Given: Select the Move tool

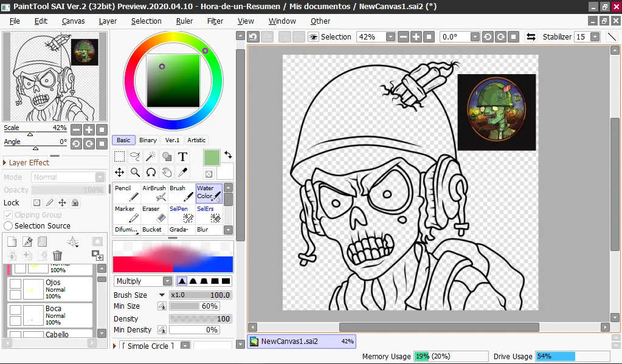Looking at the screenshot, I should [x=119, y=172].
